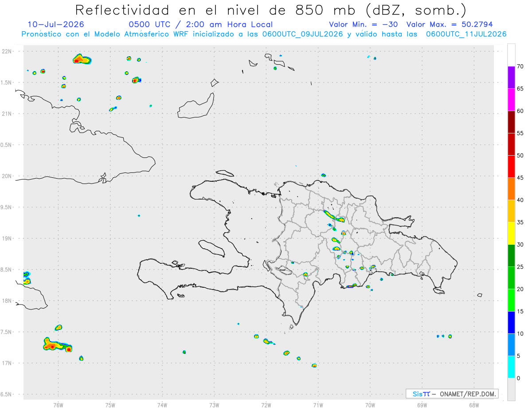Click the latitude label "18N"
Screen dimensions: 532x411
[x=8, y=301]
